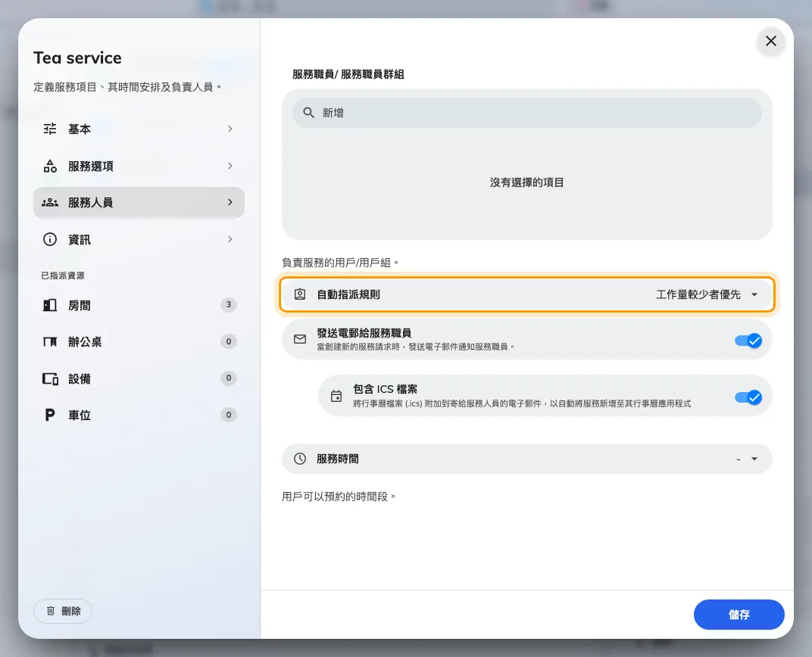Click the 服務職員/ 服務職員群組 heading
Viewport: 812px width, 657px height.
(348, 74)
